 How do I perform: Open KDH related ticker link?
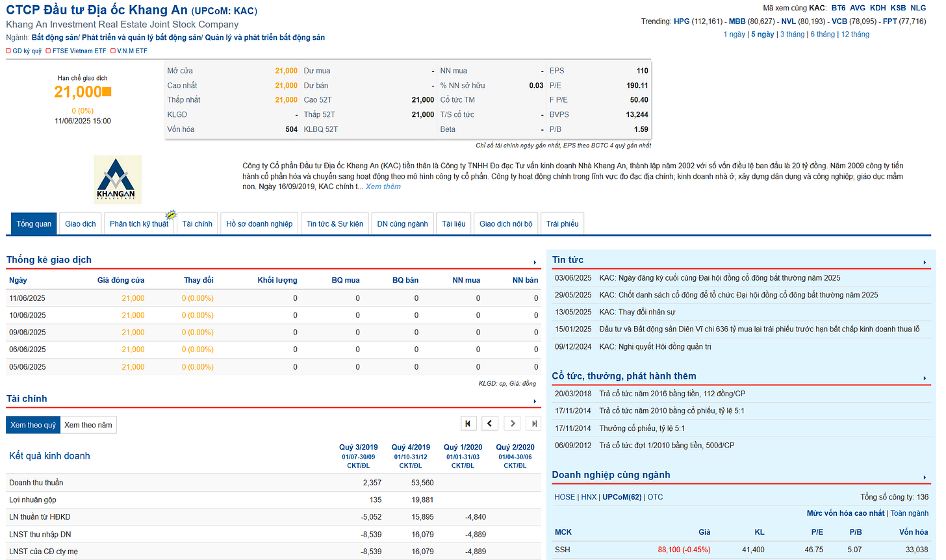[878, 8]
